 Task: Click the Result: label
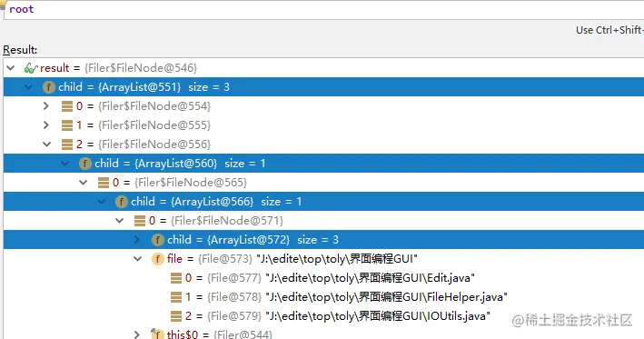pos(20,50)
